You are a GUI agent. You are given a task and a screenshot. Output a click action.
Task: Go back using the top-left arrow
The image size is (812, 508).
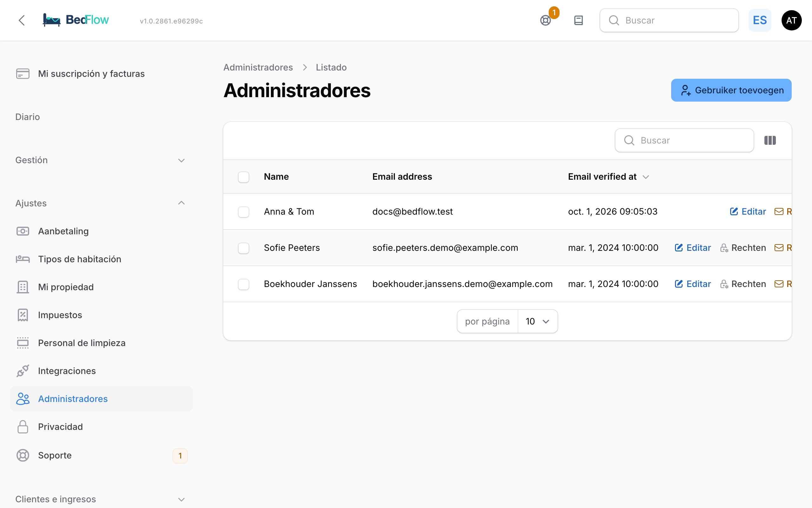[x=22, y=21]
